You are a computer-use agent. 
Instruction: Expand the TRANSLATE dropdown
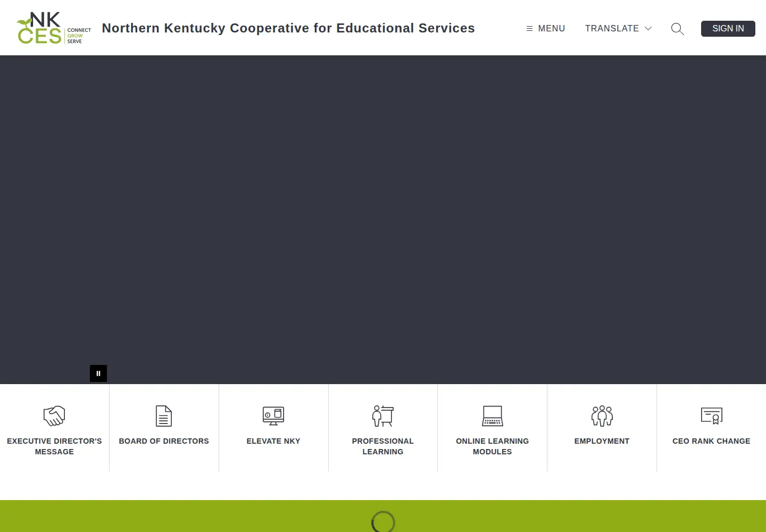click(x=619, y=28)
